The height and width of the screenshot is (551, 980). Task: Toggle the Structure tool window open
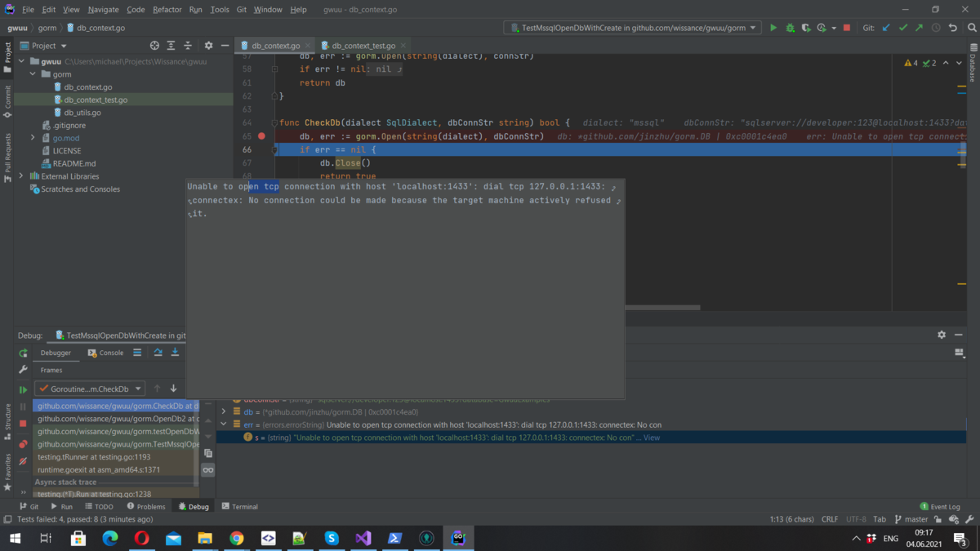pos(7,423)
